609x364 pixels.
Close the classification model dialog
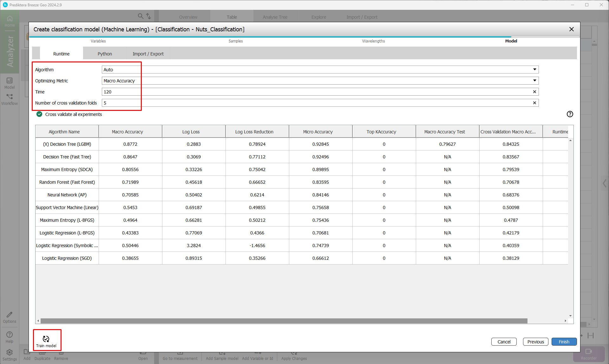click(571, 29)
